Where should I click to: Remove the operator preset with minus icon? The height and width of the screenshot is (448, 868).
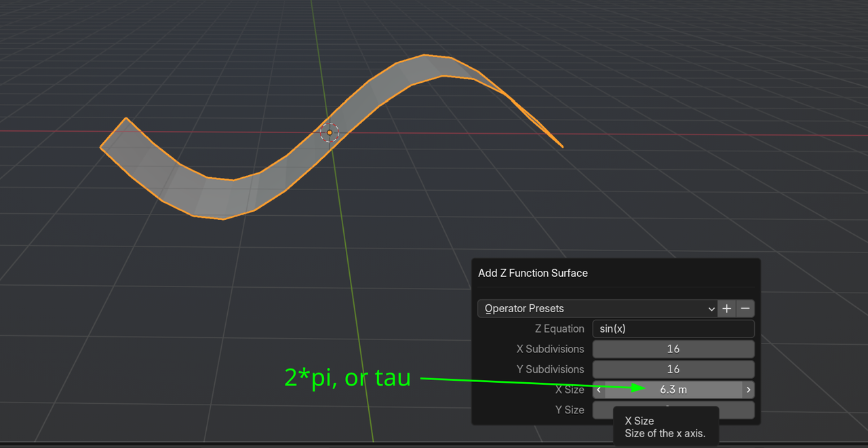(745, 308)
